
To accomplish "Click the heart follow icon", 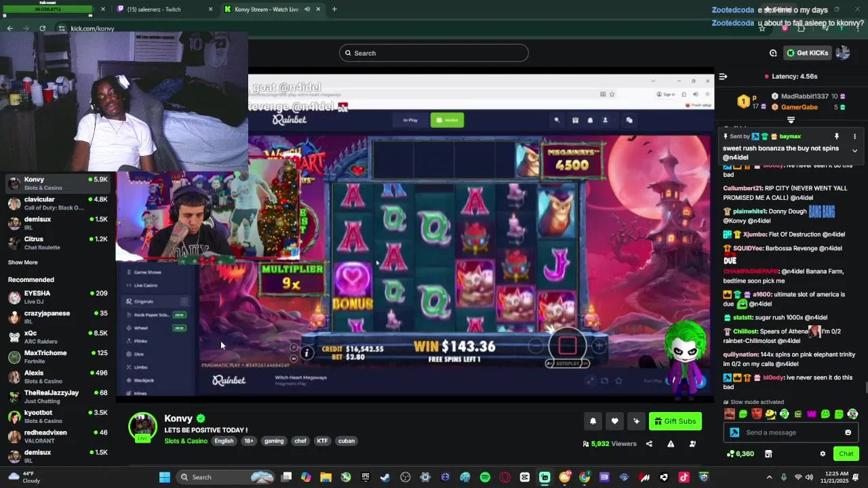I will [x=614, y=421].
